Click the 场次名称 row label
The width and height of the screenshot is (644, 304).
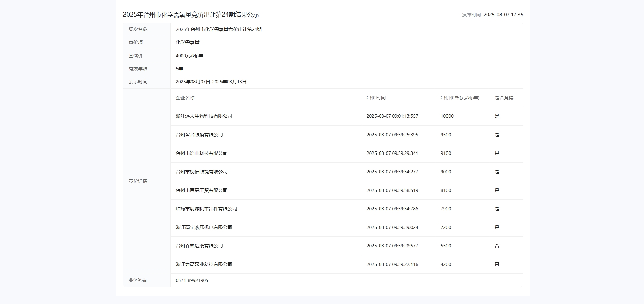[x=137, y=29]
